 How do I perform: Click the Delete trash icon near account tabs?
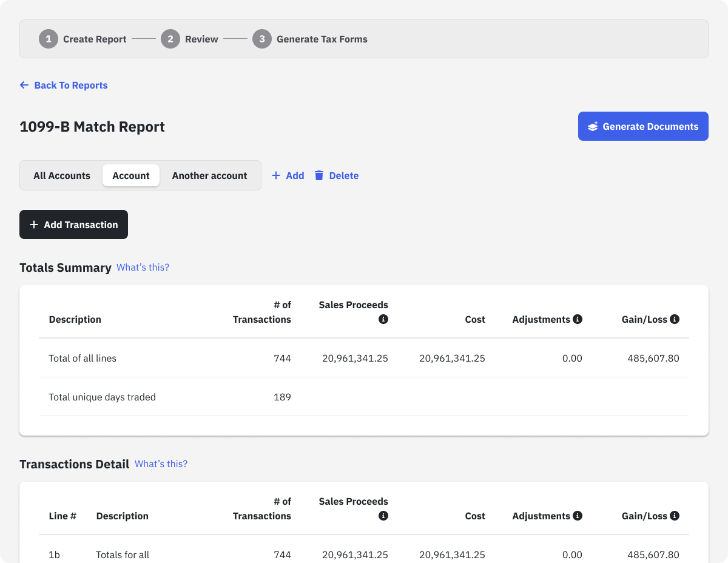(x=320, y=175)
